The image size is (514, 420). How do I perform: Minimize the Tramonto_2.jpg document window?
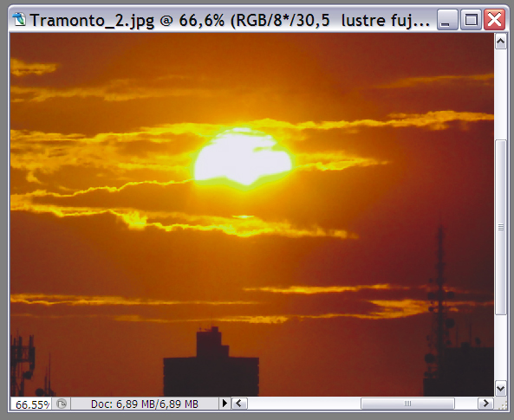click(447, 20)
